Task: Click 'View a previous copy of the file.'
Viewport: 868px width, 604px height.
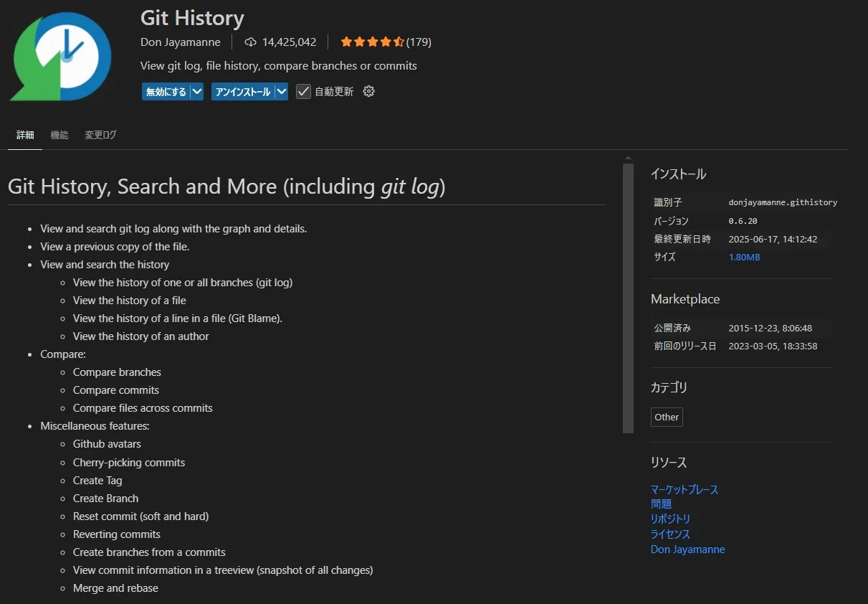Action: click(x=115, y=247)
